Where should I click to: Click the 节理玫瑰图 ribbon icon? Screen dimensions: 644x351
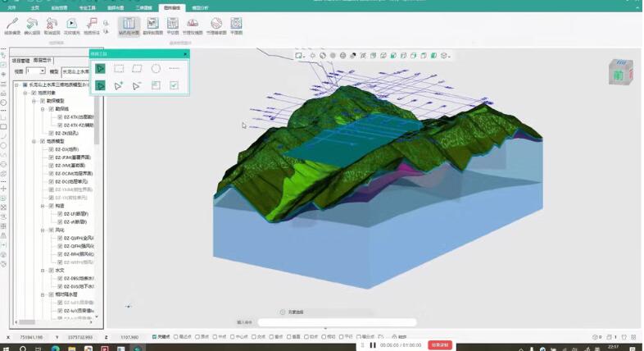[214, 25]
